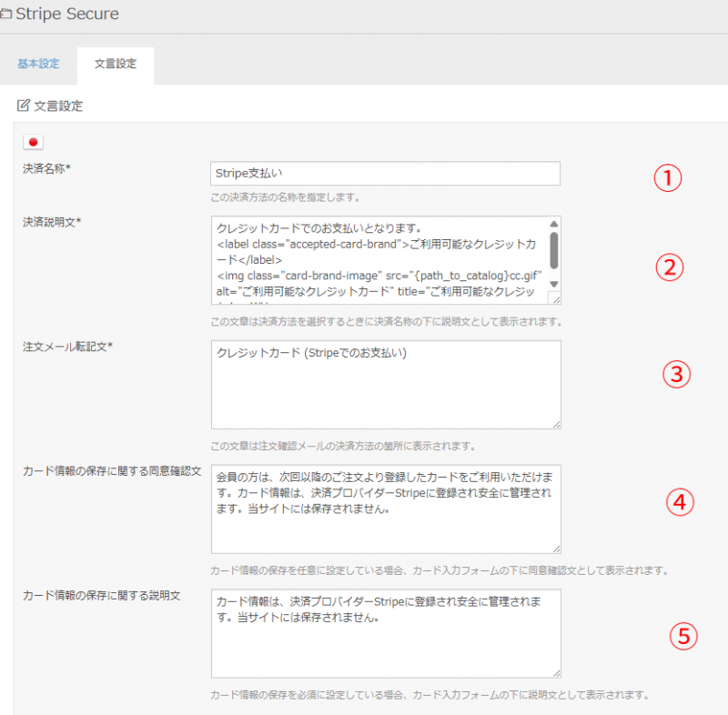This screenshot has width=728, height=715.
Task: Click the module icon beside Stripe Secure title
Action: click(x=5, y=15)
